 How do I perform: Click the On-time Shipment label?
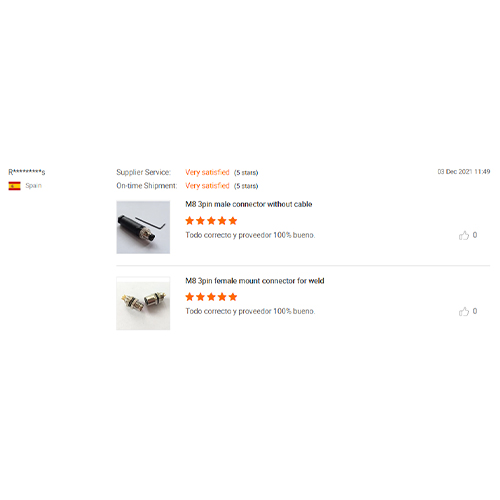point(147,186)
